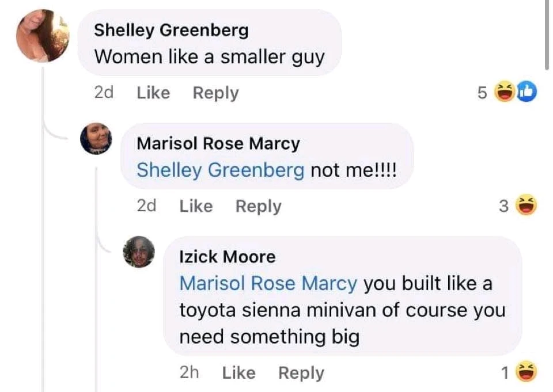Click the laughing reaction on Izick's reply
This screenshot has height=392, width=553.
coord(525,373)
